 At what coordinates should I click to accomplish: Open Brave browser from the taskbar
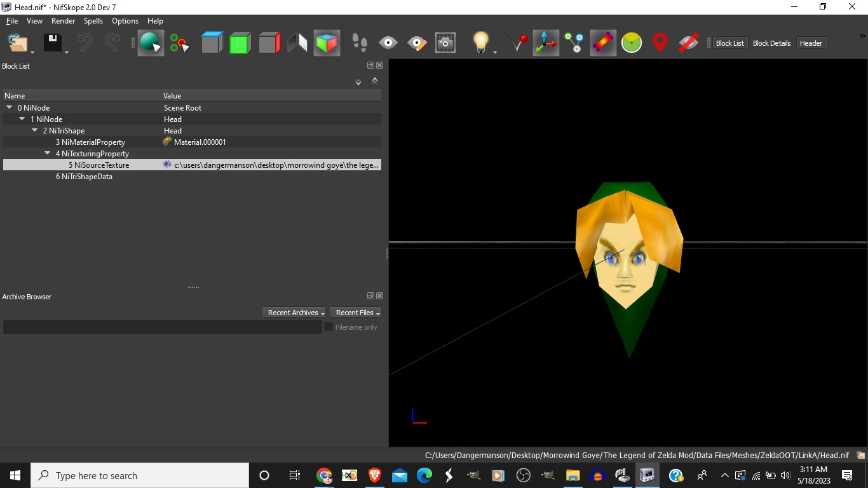tap(374, 475)
